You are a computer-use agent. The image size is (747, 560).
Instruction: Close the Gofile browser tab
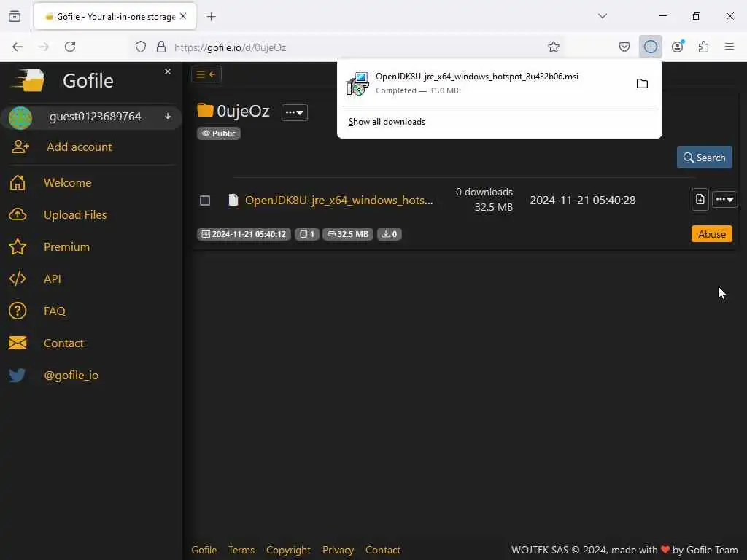[183, 16]
